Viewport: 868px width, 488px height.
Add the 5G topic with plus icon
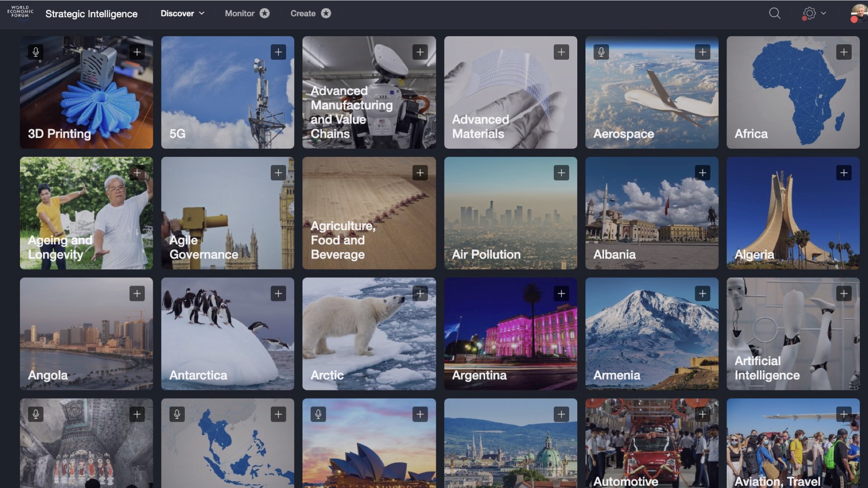click(x=278, y=52)
